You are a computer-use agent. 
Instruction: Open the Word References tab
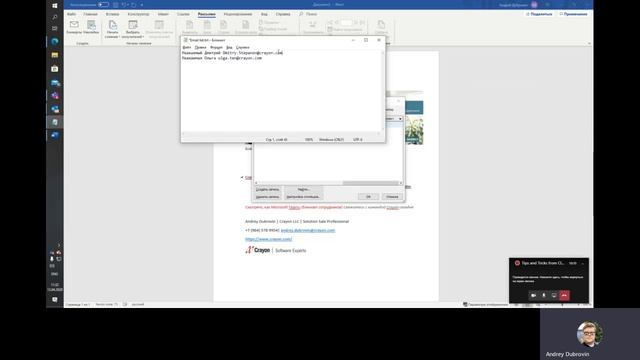click(x=183, y=14)
